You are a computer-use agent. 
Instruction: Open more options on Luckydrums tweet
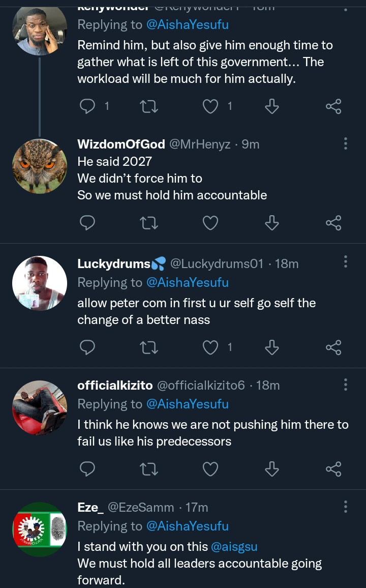point(346,262)
